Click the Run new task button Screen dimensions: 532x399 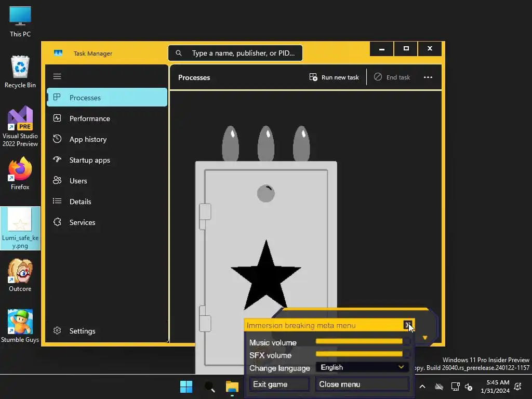[x=334, y=77]
